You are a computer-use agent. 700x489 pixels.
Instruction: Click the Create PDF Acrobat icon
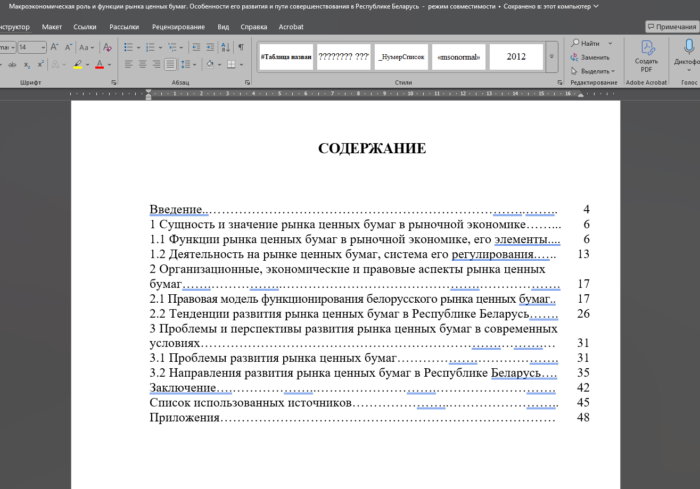[646, 56]
